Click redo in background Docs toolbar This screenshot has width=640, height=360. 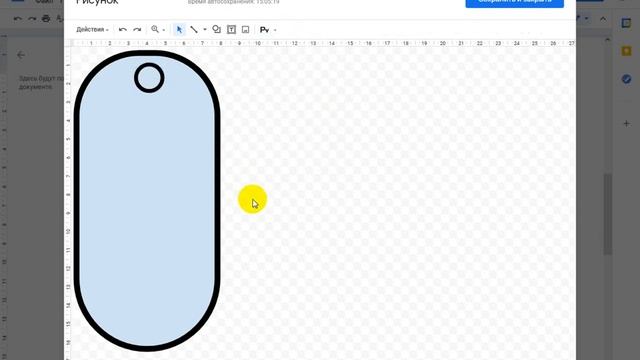point(32,19)
